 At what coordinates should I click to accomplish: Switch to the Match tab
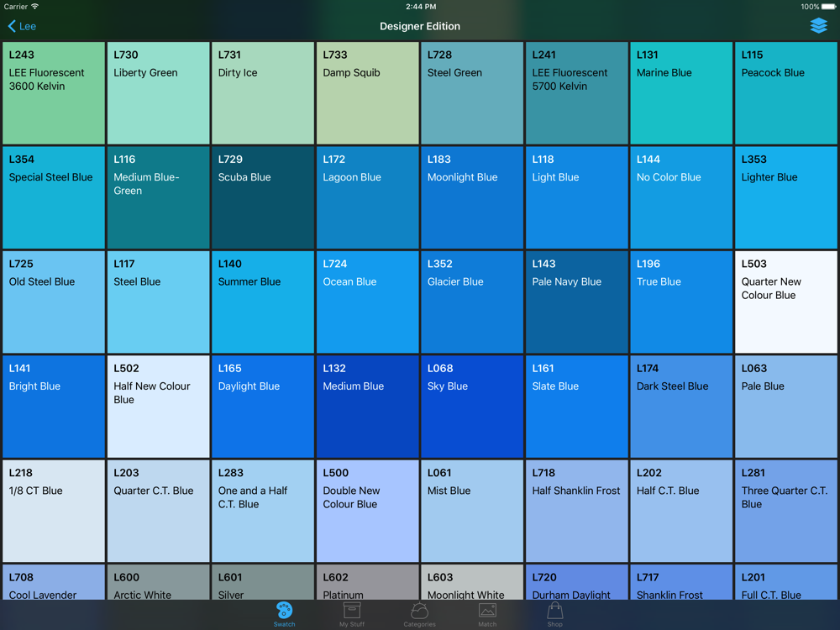(x=487, y=614)
